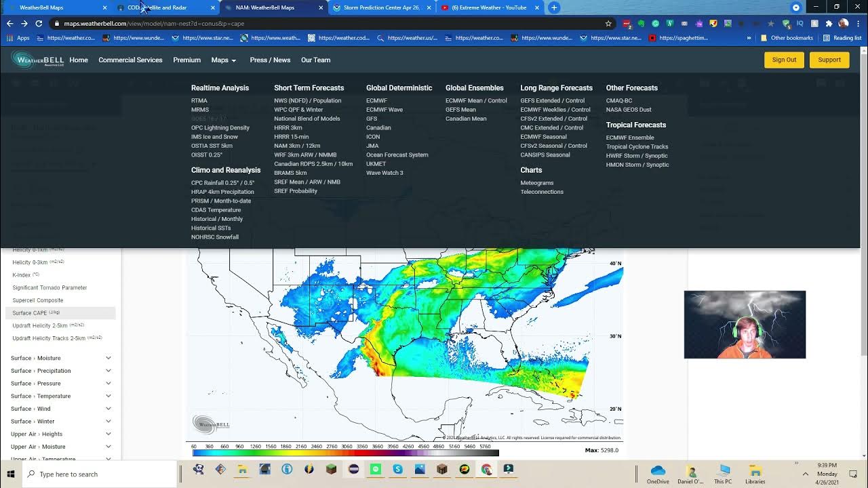
Task: Open Libraries desktop toolbar shortcut
Action: click(755, 474)
